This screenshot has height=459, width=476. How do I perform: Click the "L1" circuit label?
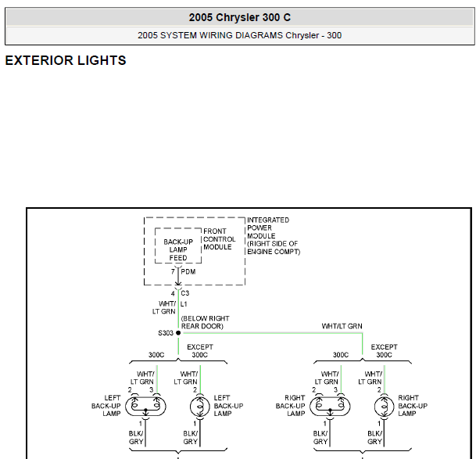pos(184,303)
